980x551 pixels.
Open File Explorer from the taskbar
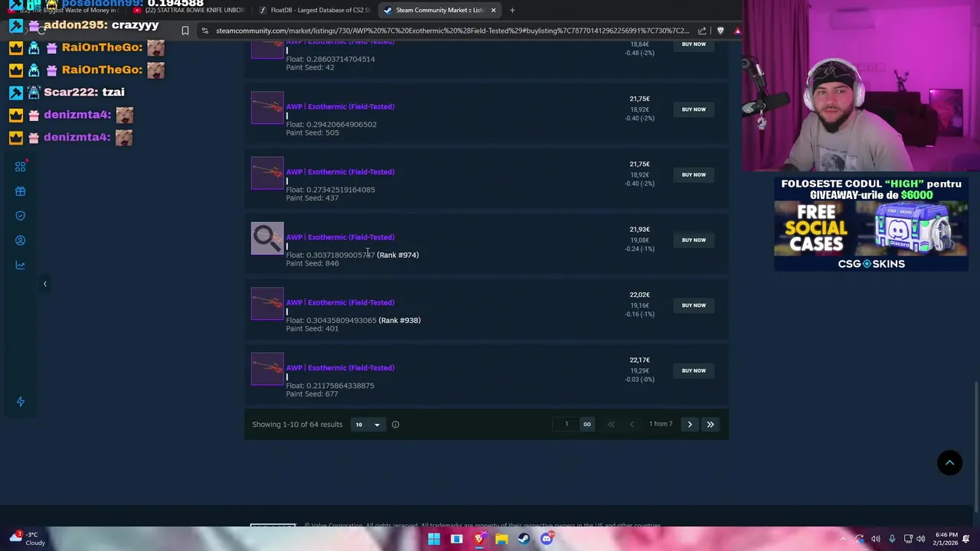(x=501, y=539)
